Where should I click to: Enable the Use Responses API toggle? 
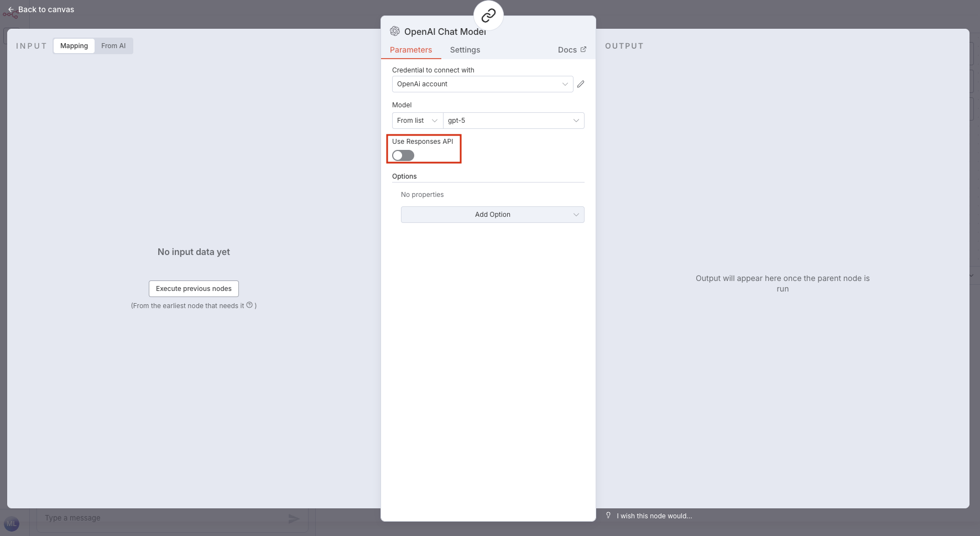point(403,155)
